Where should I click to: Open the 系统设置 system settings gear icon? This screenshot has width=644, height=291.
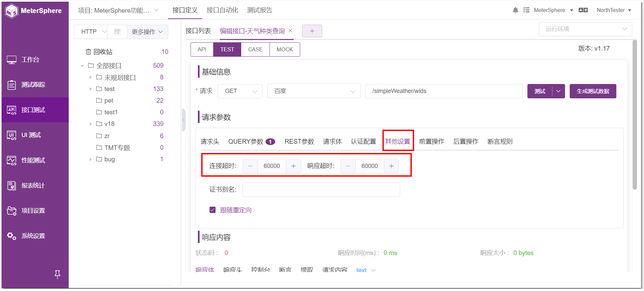point(12,236)
